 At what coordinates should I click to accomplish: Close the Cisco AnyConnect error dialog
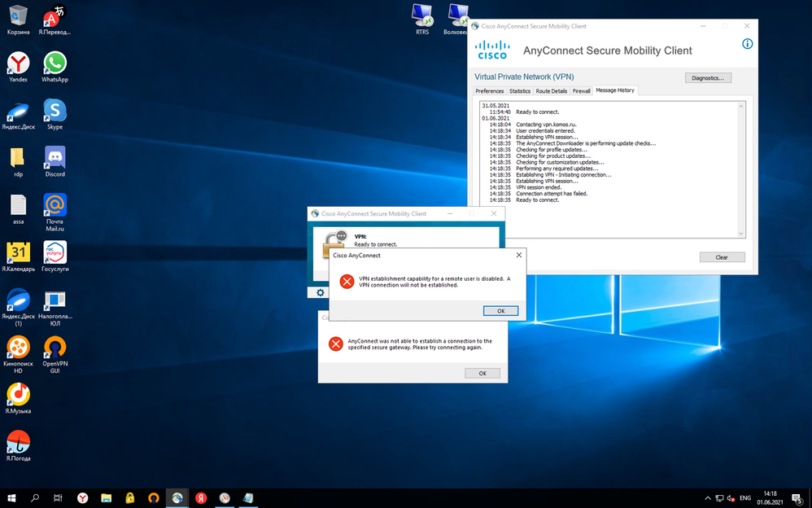pos(519,255)
